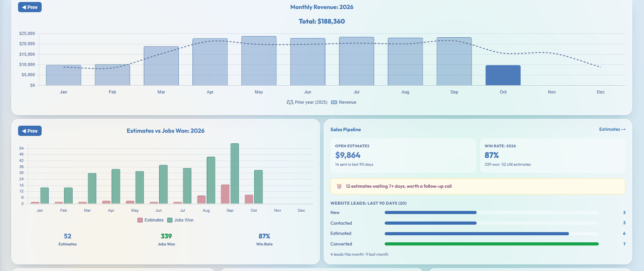Click the 52 Estimates stat
Image resolution: width=644 pixels, height=271 pixels.
tap(68, 239)
